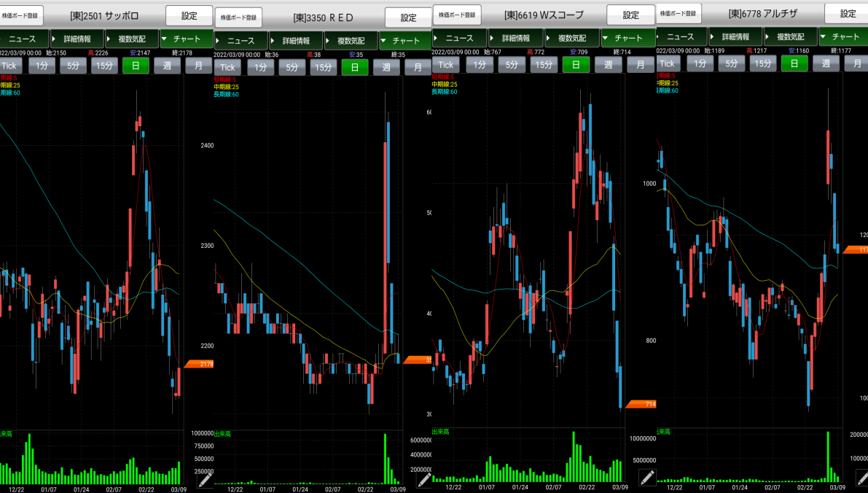Click the orange price marker on アルチザ chart

pos(856,250)
